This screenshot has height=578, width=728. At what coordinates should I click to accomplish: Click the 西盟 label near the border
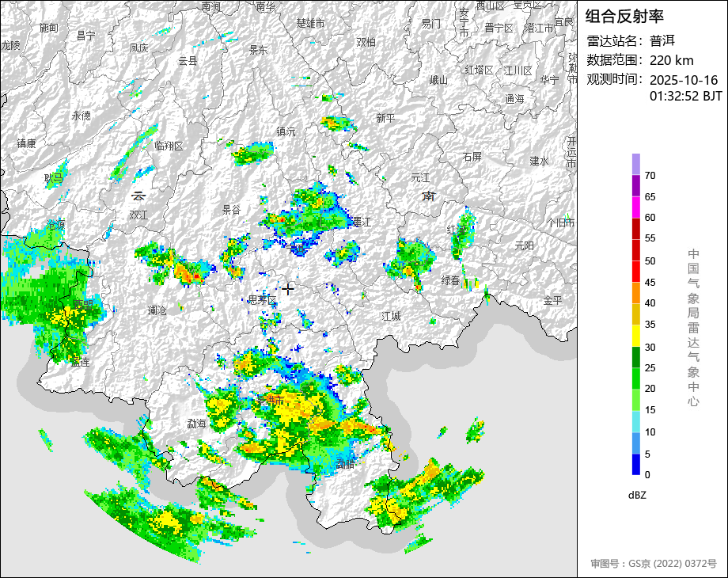pyautogui.click(x=83, y=306)
